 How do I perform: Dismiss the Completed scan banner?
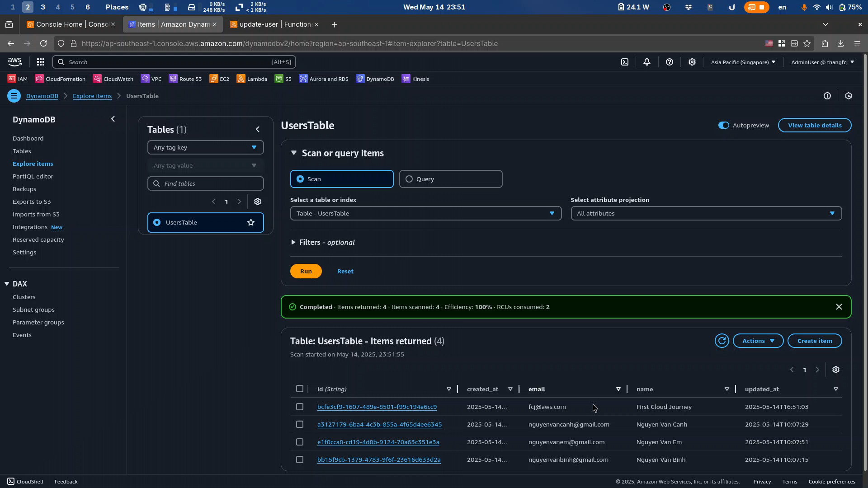pos(839,307)
